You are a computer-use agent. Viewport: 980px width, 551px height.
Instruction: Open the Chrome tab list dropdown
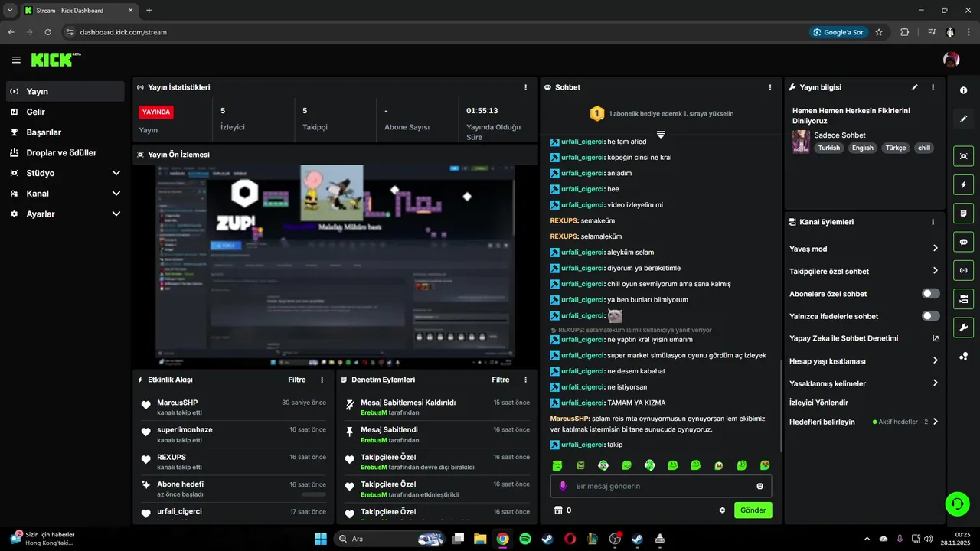point(10,10)
